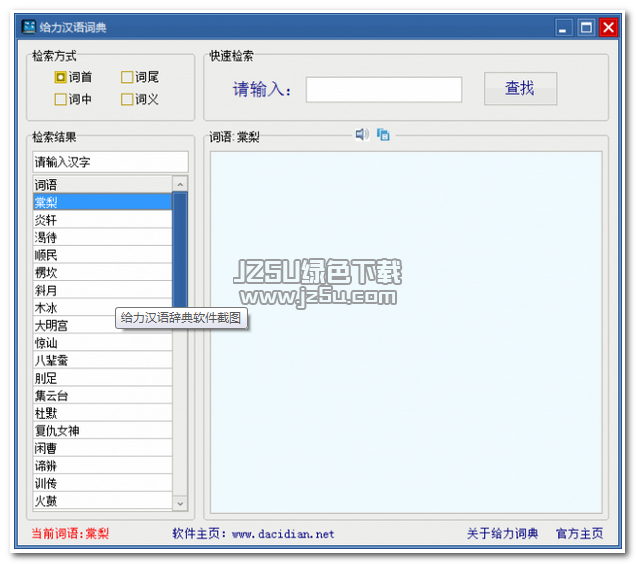Image resolution: width=636 pixels, height=564 pixels.
Task: Click inside the definition display area
Action: point(406,333)
